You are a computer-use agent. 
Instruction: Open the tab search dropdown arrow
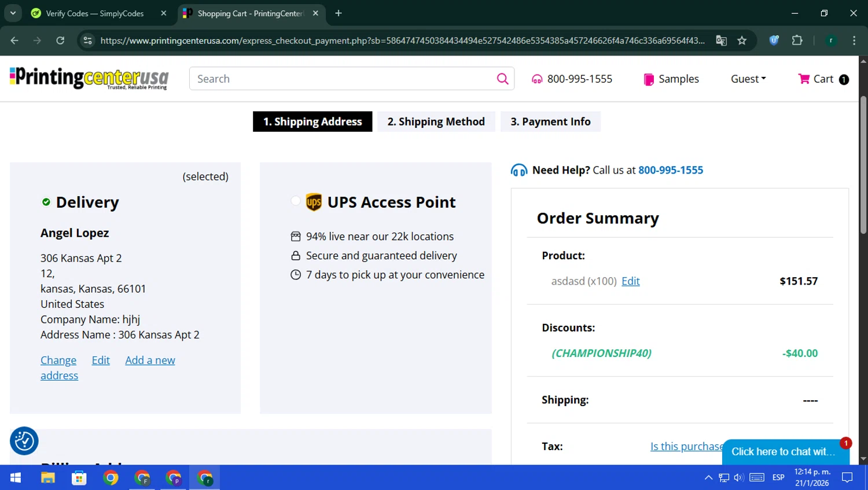(x=13, y=13)
